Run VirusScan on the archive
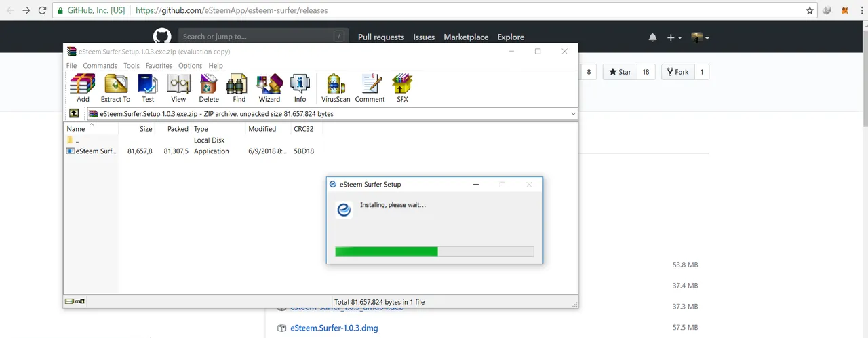868x338 pixels. click(x=336, y=88)
